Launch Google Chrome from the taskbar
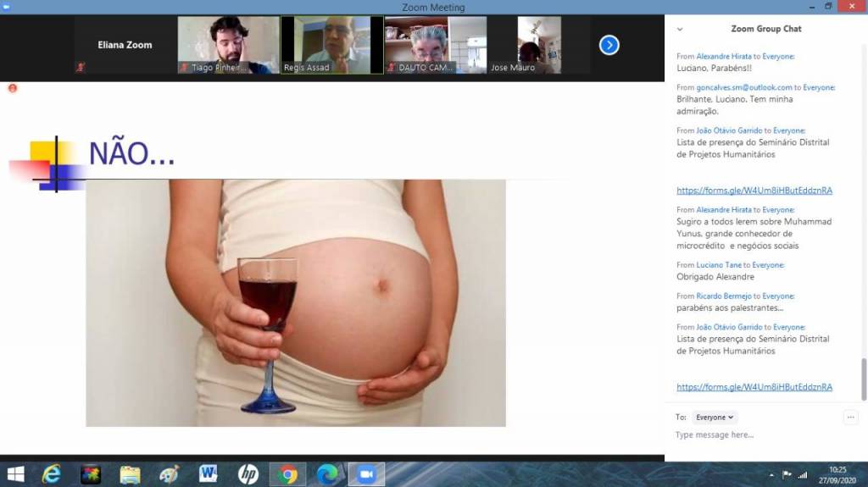868x487 pixels. pyautogui.click(x=287, y=474)
